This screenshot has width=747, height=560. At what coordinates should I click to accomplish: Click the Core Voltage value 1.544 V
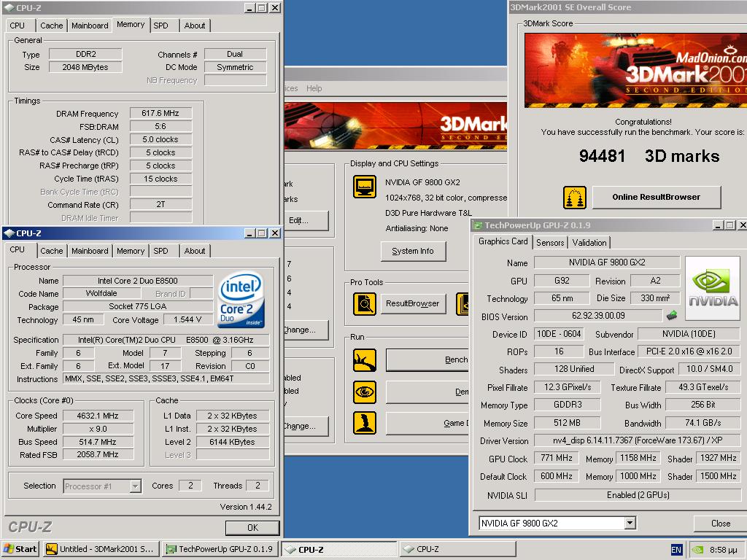(x=187, y=319)
